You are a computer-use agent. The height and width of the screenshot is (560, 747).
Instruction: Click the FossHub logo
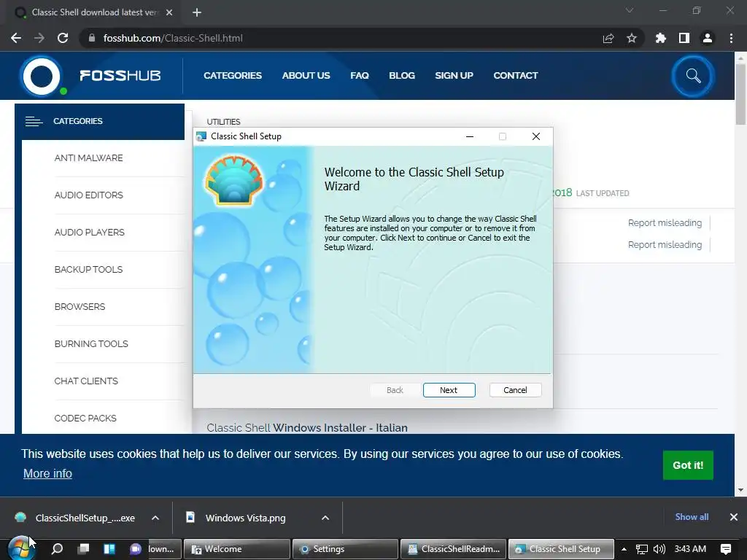tap(90, 76)
